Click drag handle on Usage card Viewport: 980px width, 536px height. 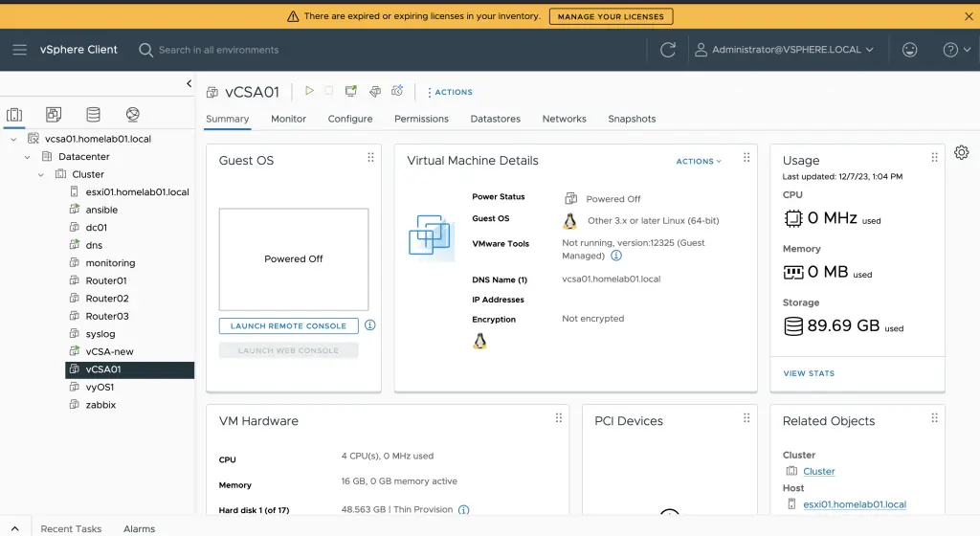[934, 157]
